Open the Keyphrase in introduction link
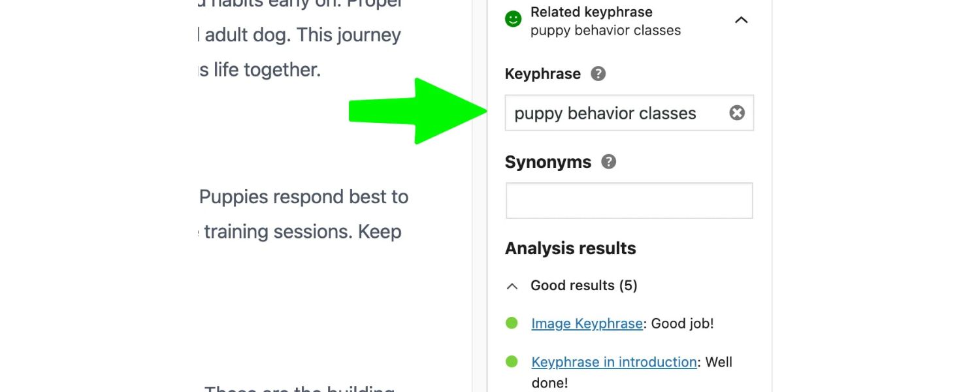 click(613, 361)
